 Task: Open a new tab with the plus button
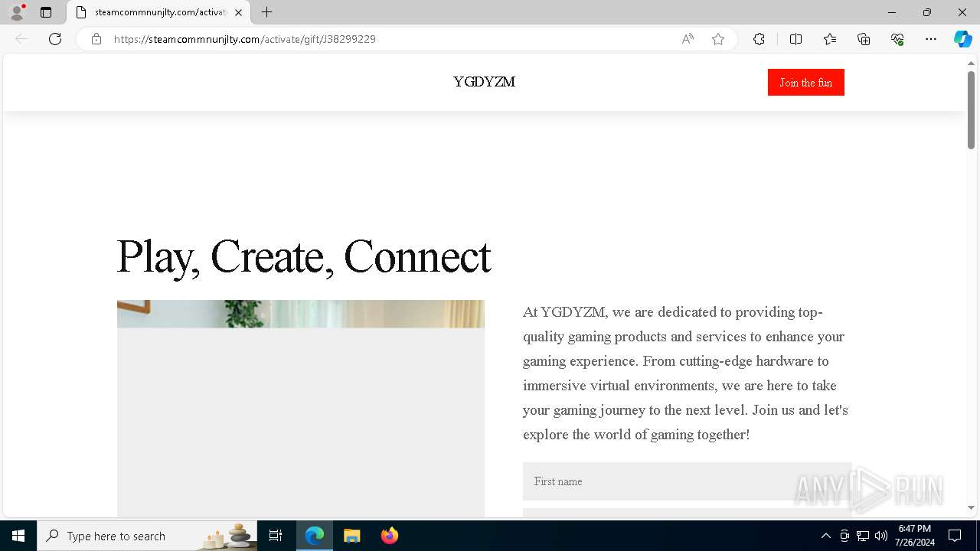coord(266,12)
